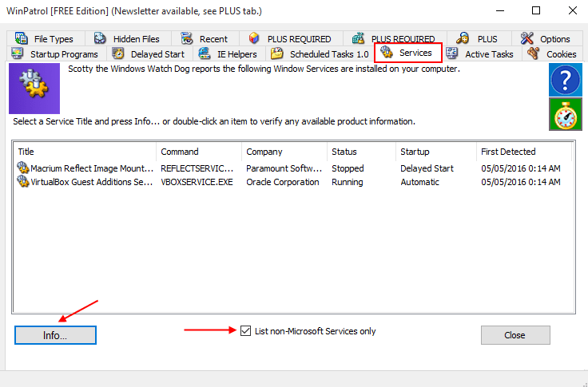The image size is (588, 387).
Task: Click the Automatic startup cell
Action: 419,182
